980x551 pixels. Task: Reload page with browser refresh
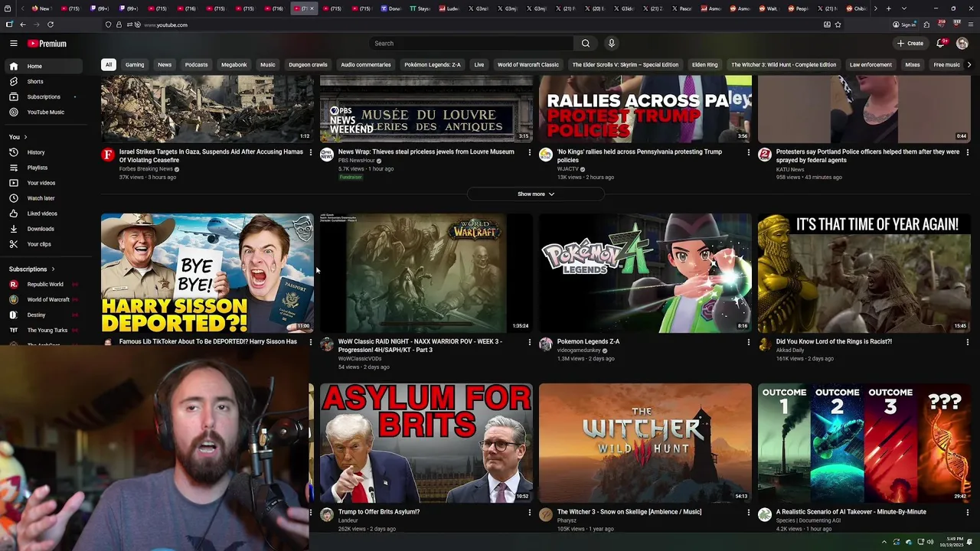[51, 24]
